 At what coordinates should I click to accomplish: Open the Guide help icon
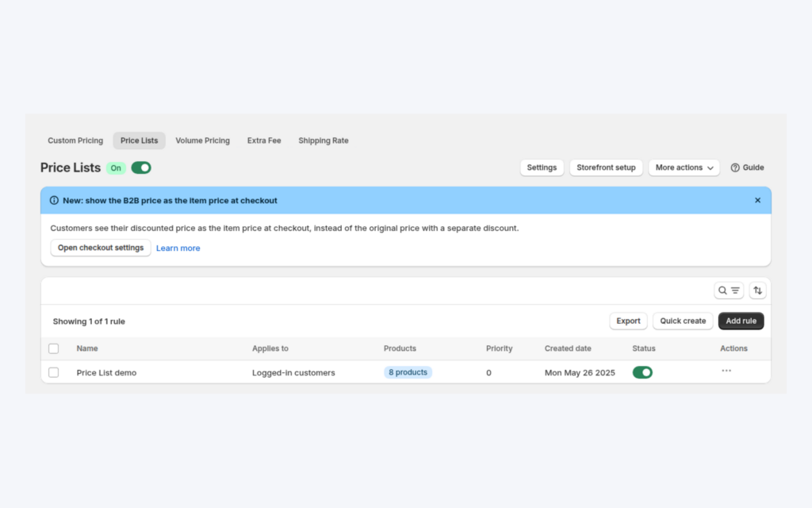[x=735, y=167]
